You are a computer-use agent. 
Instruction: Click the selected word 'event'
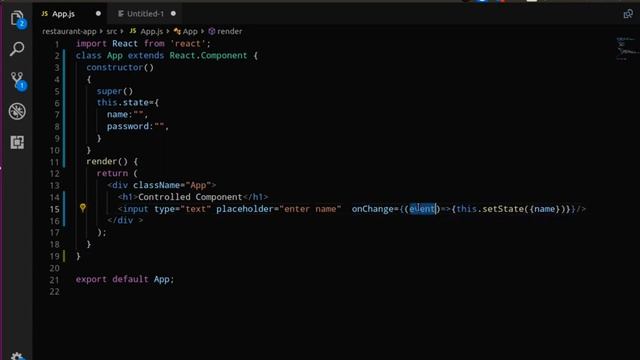422,209
